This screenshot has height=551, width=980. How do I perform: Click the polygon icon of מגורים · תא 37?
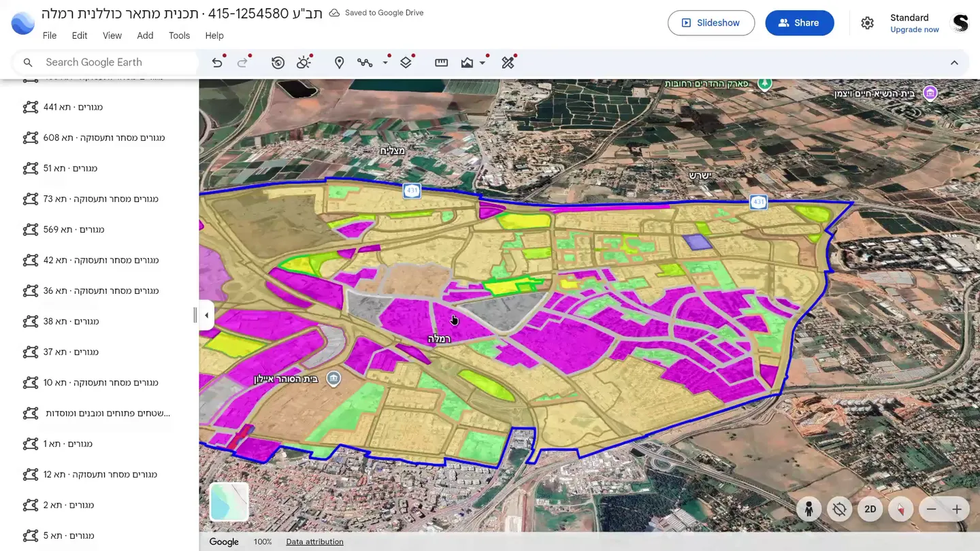pos(30,352)
